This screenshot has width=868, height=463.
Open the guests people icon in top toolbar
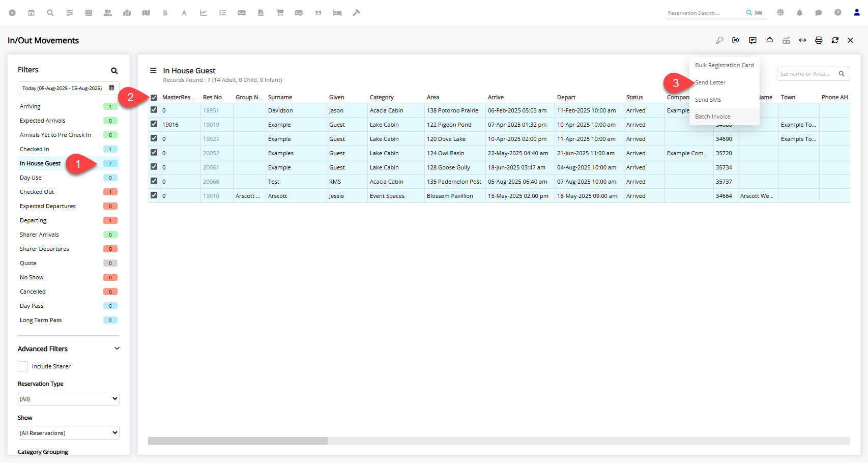click(x=108, y=13)
